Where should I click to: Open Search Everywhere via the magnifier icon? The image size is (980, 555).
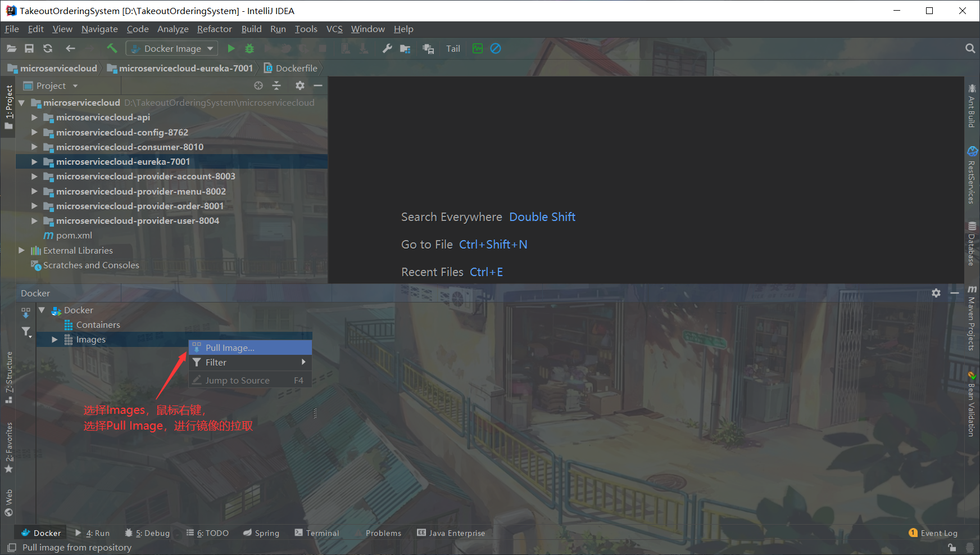click(x=970, y=48)
